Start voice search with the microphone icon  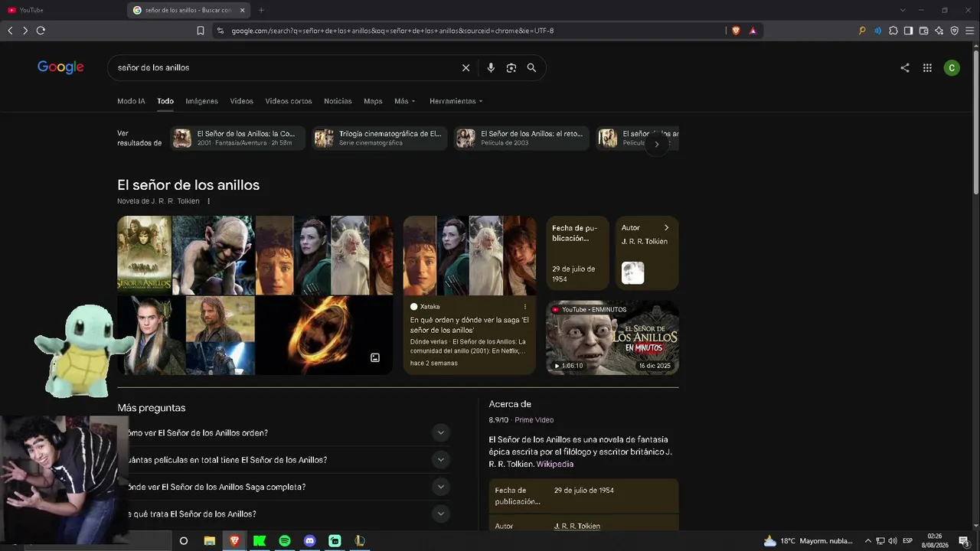491,68
